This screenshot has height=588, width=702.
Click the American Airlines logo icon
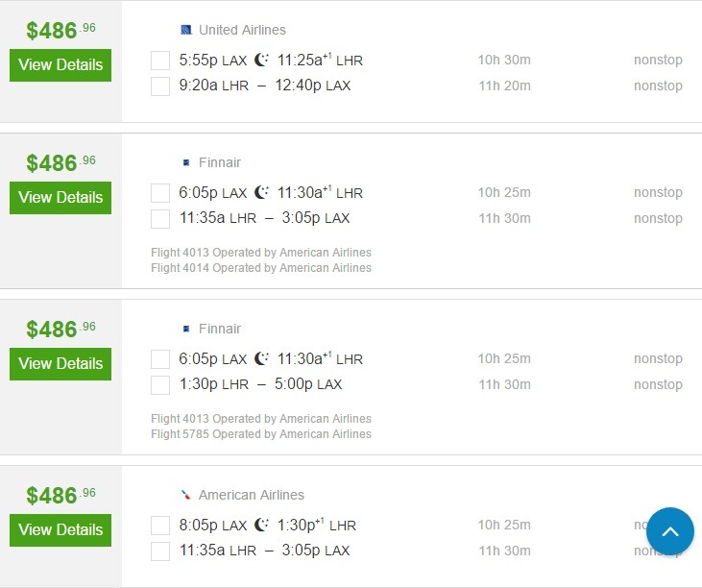(185, 495)
